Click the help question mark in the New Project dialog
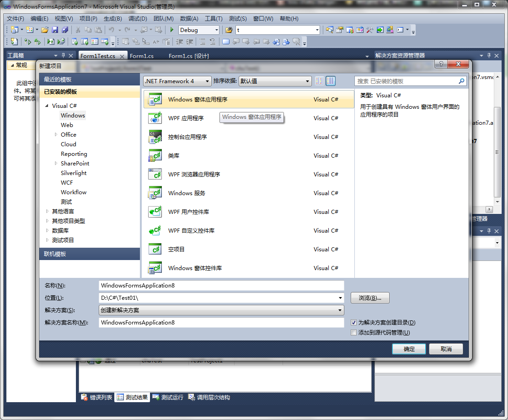Image resolution: width=508 pixels, height=420 pixels. (441, 64)
